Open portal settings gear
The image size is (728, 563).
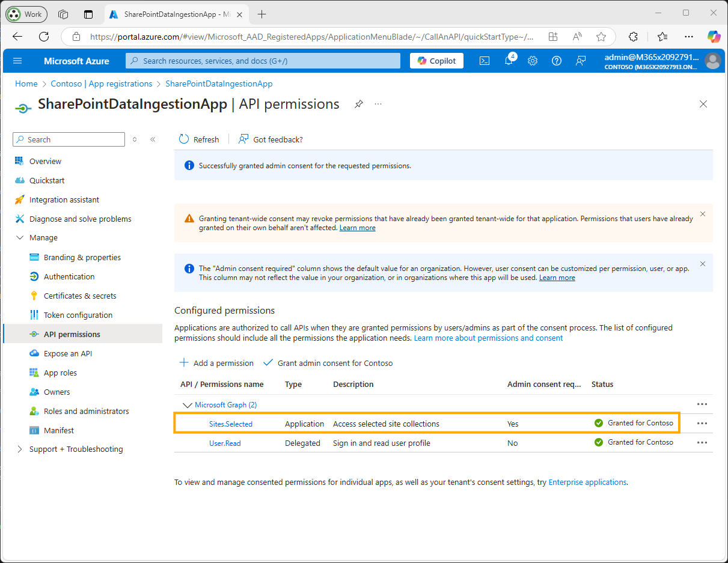tap(533, 61)
